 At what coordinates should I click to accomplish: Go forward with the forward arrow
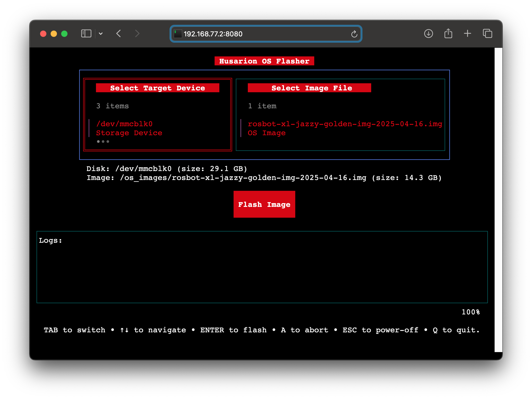pos(137,34)
